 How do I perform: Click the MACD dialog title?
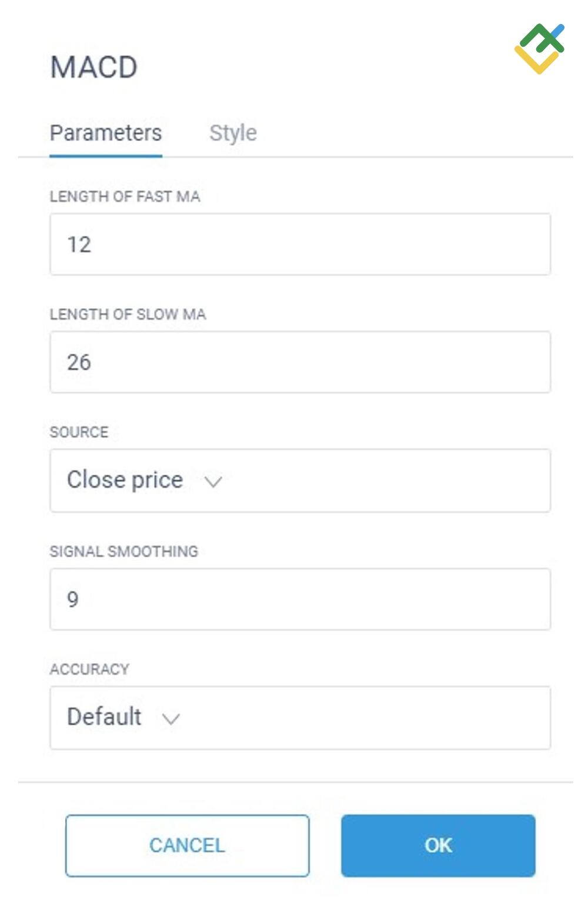coord(94,67)
